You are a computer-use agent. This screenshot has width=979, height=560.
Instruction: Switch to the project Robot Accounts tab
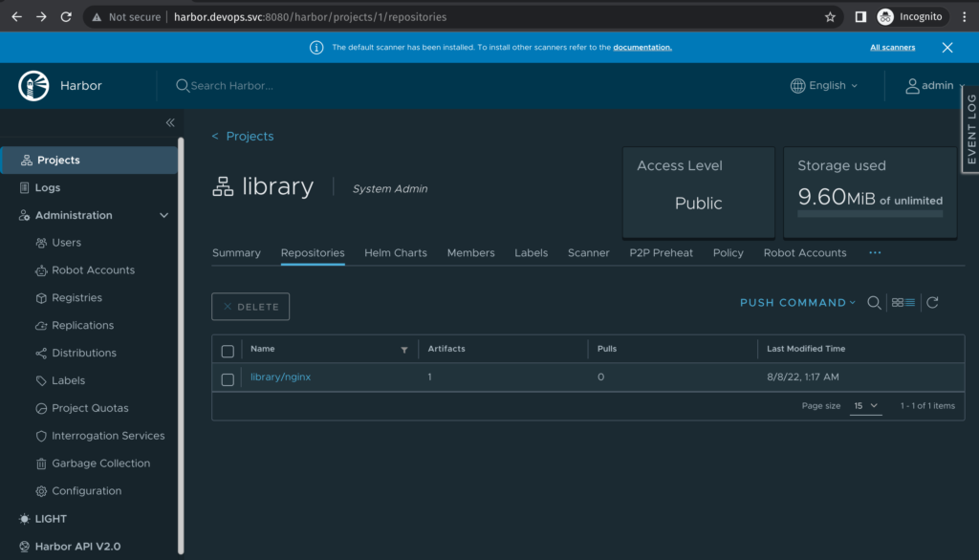click(805, 253)
